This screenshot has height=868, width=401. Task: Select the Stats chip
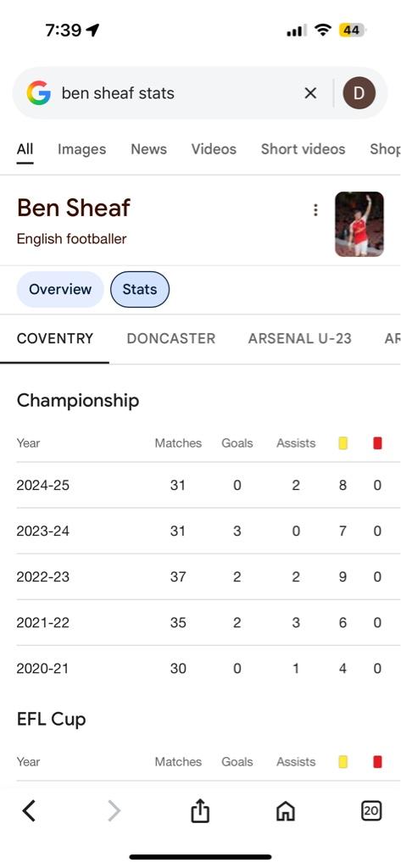[140, 290]
